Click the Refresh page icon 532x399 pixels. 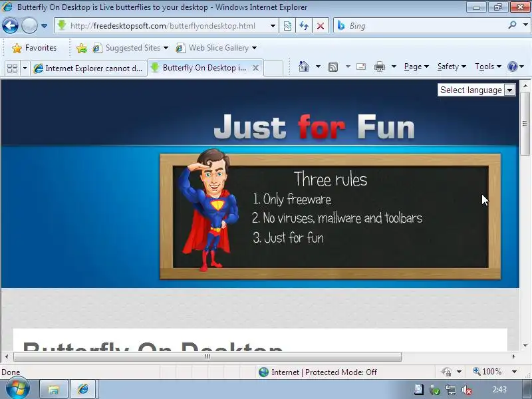pos(304,26)
